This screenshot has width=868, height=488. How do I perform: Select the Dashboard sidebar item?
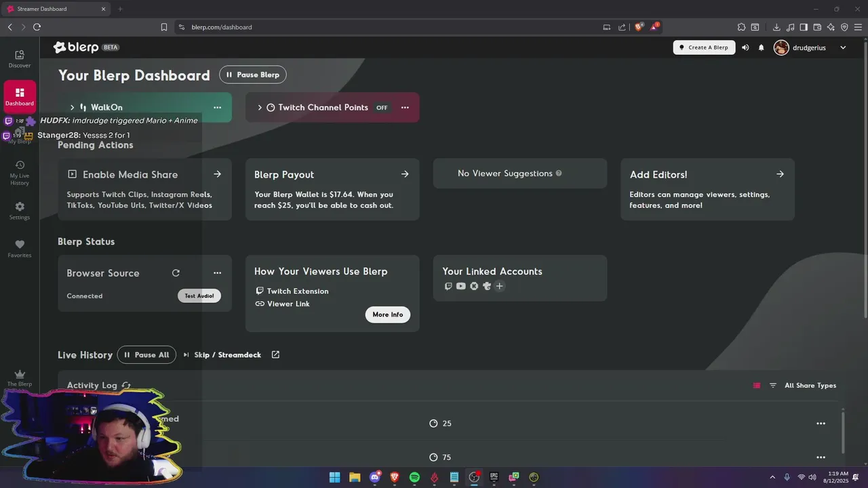pyautogui.click(x=20, y=97)
